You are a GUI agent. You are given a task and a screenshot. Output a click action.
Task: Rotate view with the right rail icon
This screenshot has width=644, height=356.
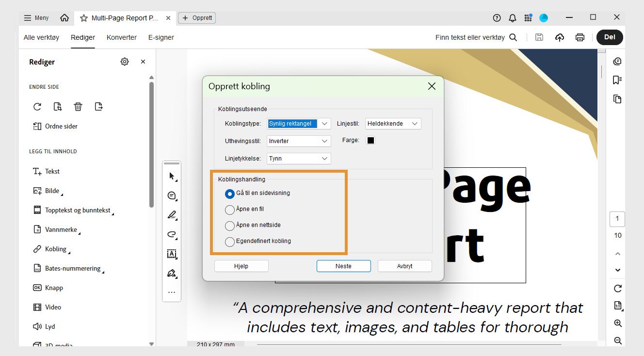[618, 289]
